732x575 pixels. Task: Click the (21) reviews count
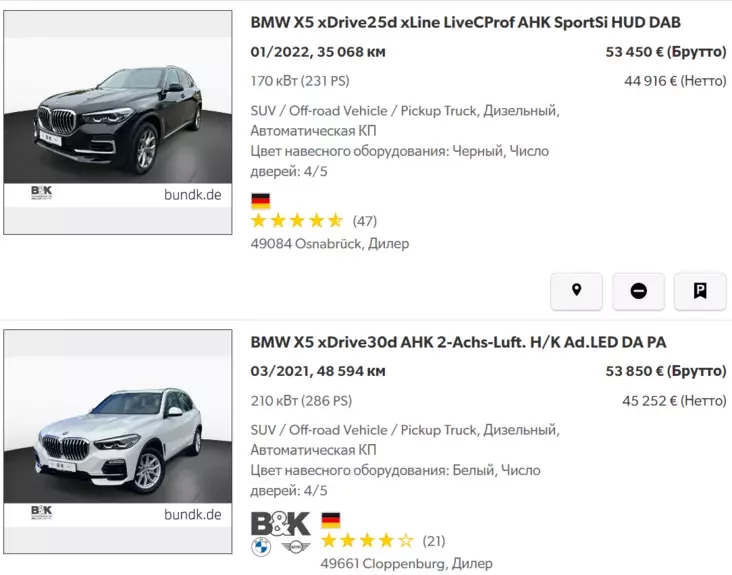(x=434, y=541)
